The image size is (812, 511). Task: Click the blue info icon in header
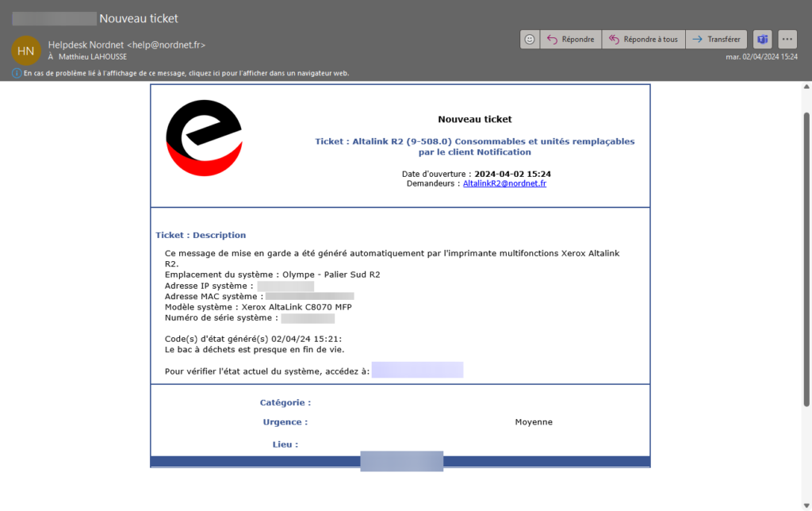coord(17,73)
